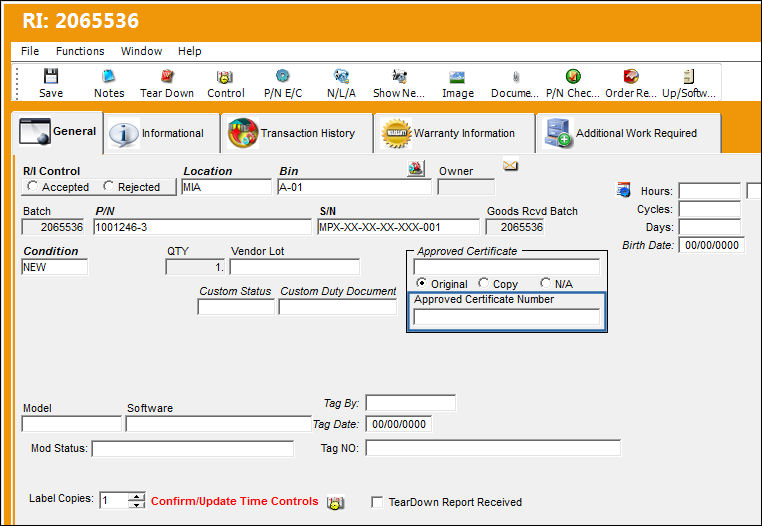Click the S/N input field
This screenshot has height=526, width=762.
pos(398,227)
